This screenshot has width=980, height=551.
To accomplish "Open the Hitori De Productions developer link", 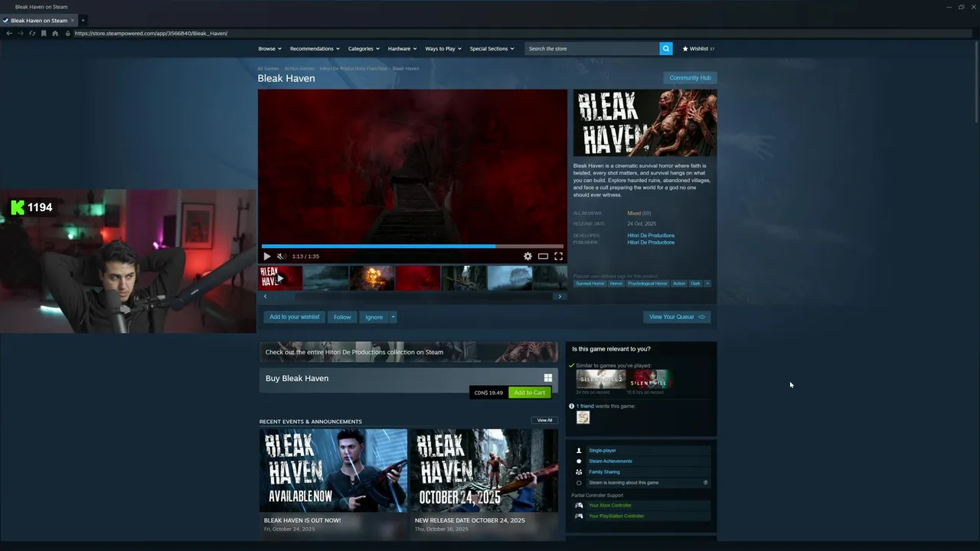I will pyautogui.click(x=651, y=236).
